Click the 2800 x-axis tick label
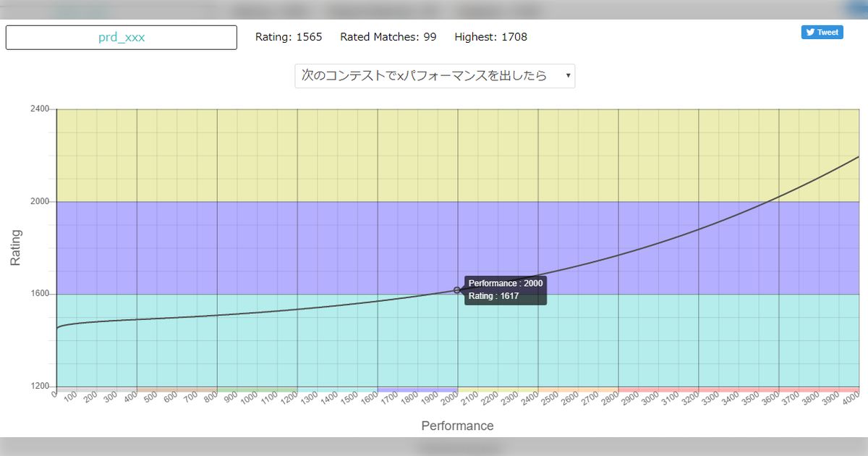 609,399
